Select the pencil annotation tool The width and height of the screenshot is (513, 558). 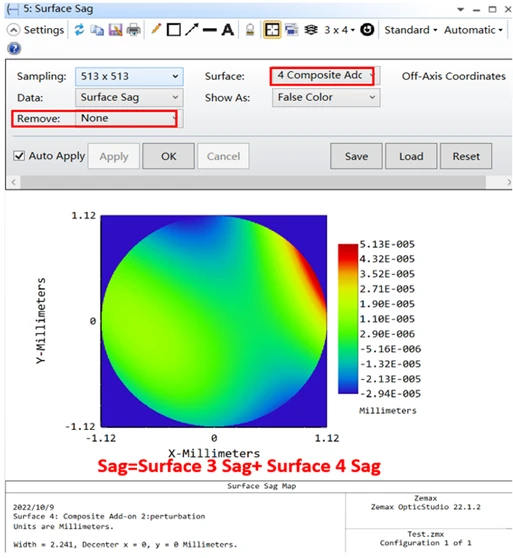pos(156,29)
